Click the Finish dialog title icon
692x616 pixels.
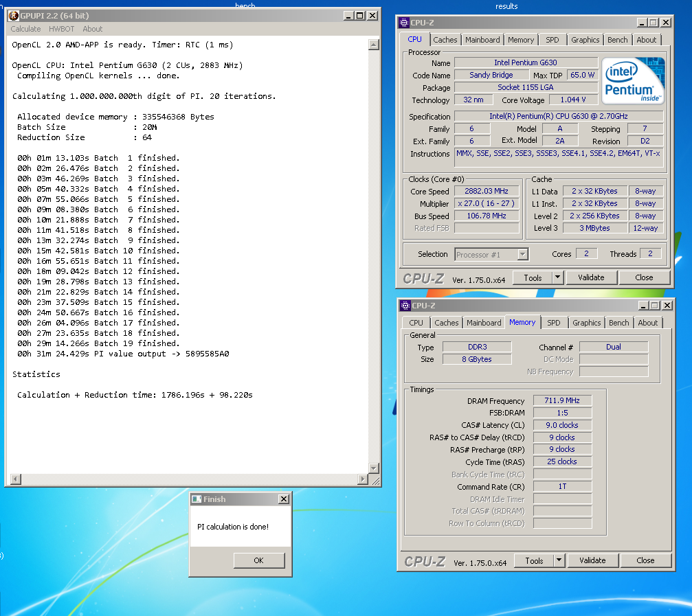click(x=197, y=499)
